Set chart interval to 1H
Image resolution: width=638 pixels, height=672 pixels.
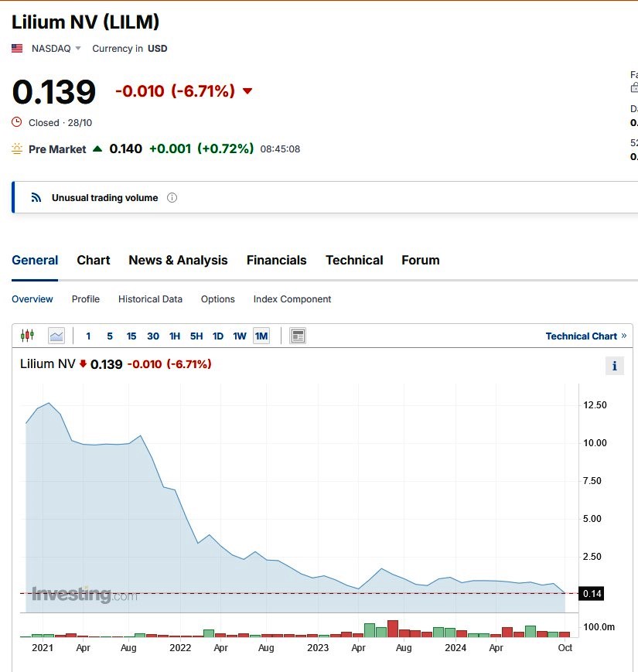click(175, 336)
